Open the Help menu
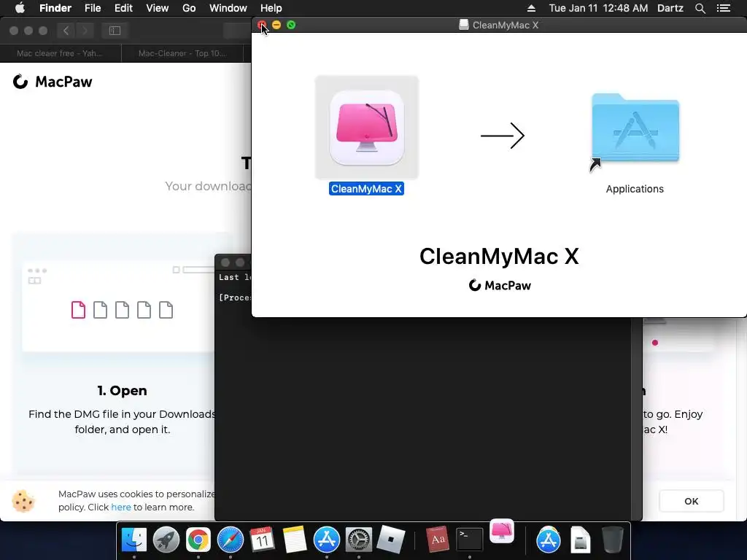The height and width of the screenshot is (560, 747). pos(271,8)
